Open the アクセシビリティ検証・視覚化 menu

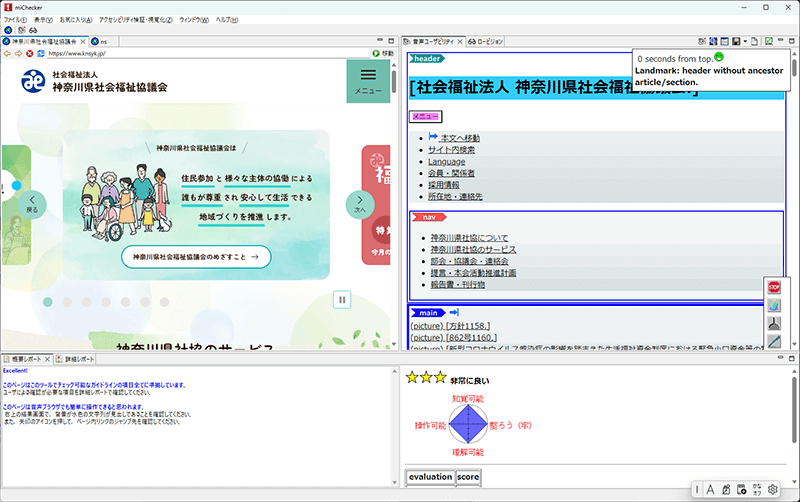pyautogui.click(x=136, y=20)
